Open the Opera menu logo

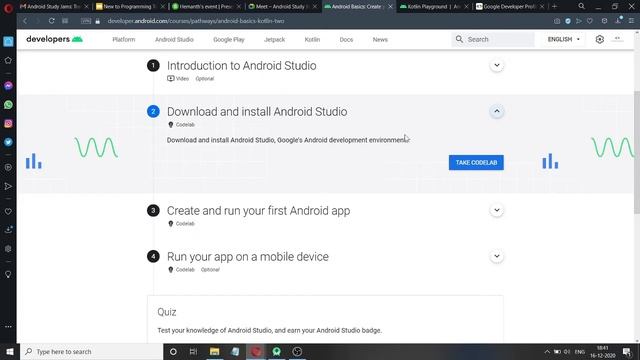pos(8,7)
